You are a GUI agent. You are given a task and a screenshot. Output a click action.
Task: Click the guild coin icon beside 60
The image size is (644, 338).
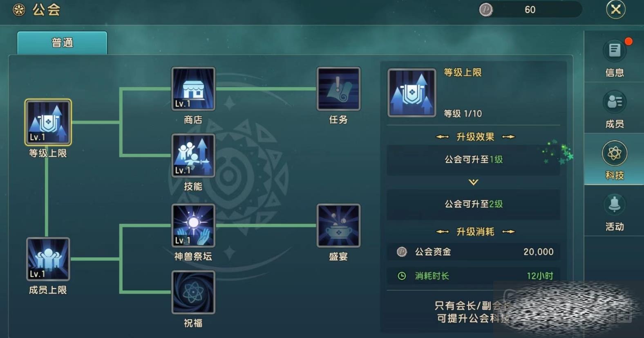click(x=486, y=9)
